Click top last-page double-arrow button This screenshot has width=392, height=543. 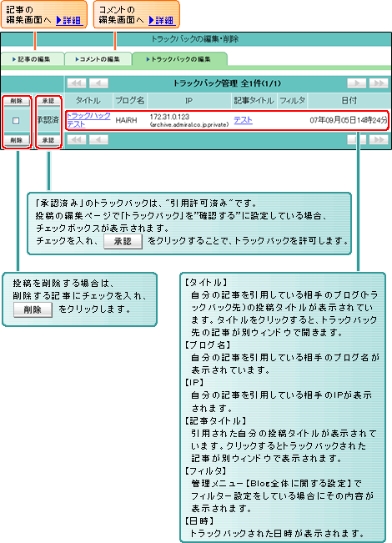click(379, 83)
